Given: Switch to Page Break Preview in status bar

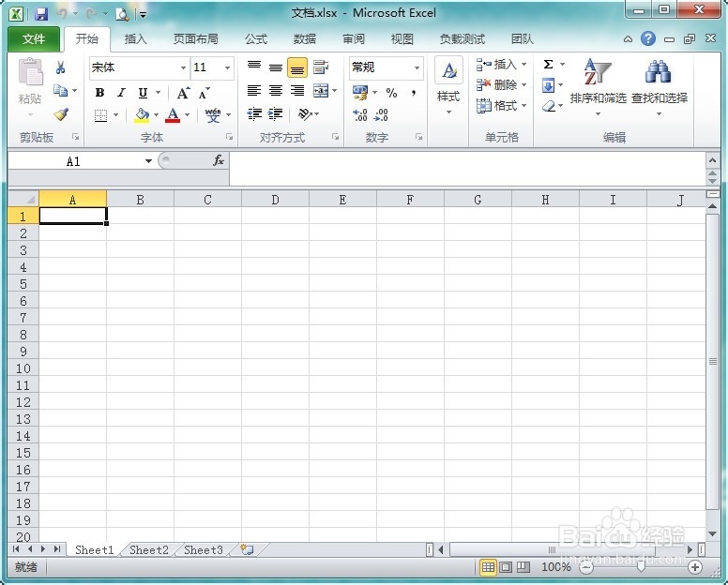Looking at the screenshot, I should click(x=523, y=567).
